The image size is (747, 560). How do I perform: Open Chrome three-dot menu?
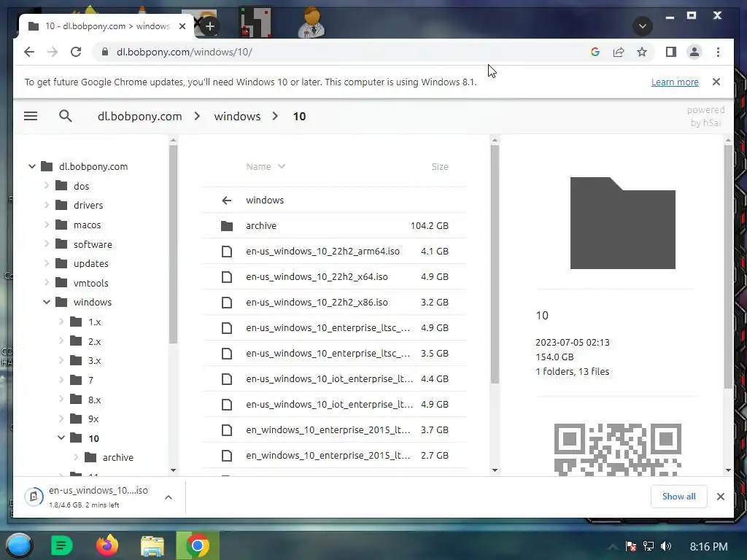pyautogui.click(x=718, y=52)
